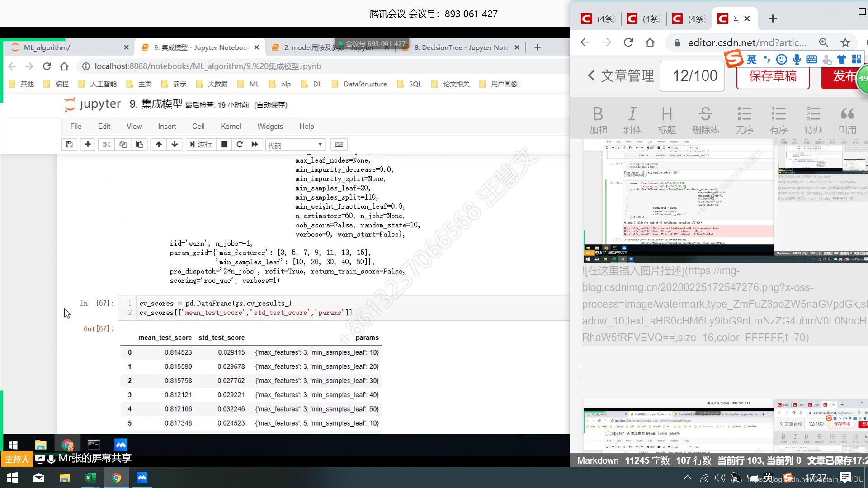Open the 编程 bookmark folder
868x488 pixels.
click(56, 84)
